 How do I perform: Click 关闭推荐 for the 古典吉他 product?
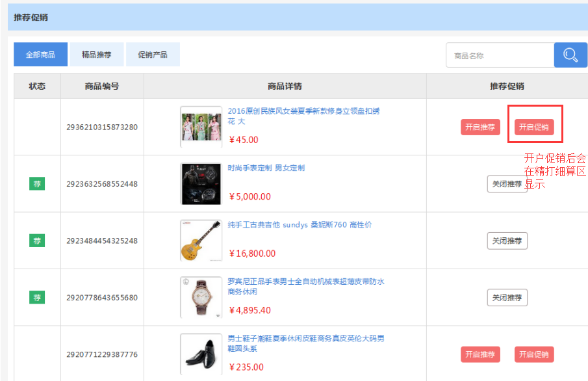pos(507,241)
